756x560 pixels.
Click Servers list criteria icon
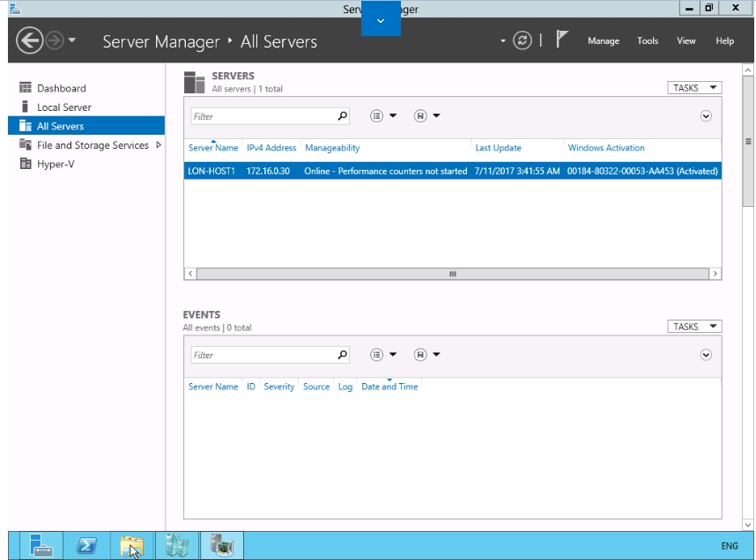coord(376,115)
